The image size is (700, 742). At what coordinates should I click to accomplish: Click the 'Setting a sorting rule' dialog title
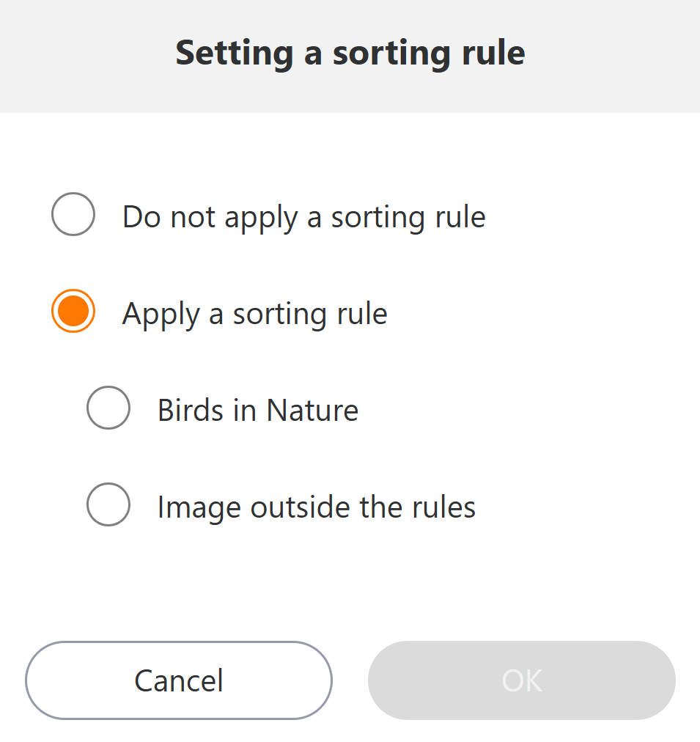coord(350,54)
